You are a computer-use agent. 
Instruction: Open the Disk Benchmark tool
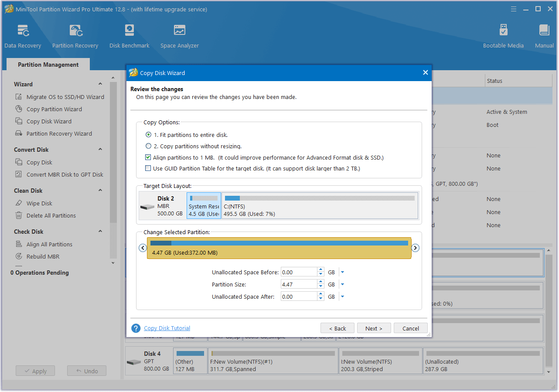click(x=130, y=37)
